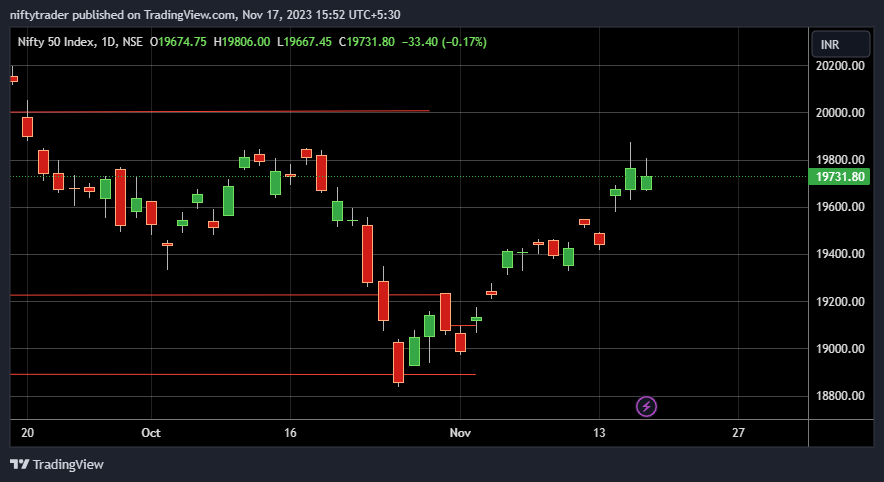Click the purple lightning bolt event icon
The height and width of the screenshot is (482, 884).
pyautogui.click(x=646, y=406)
